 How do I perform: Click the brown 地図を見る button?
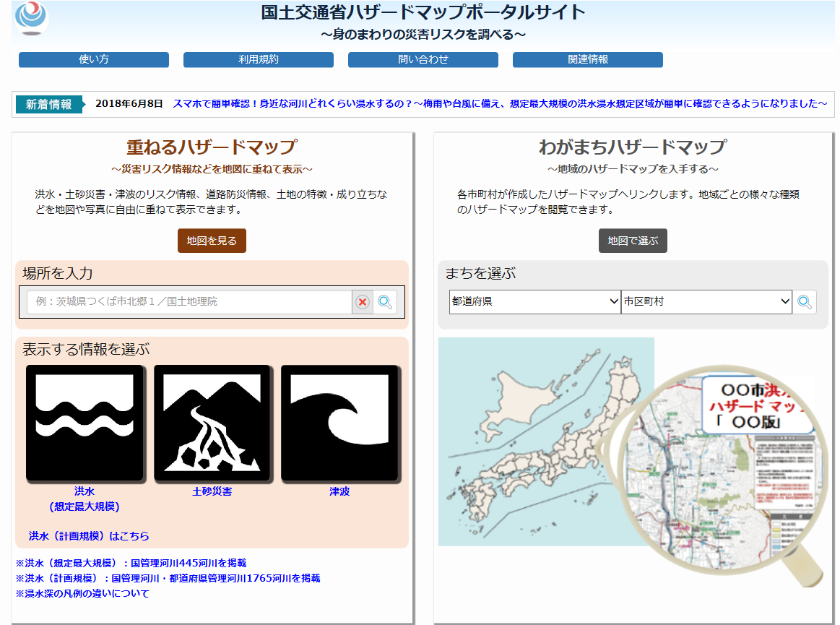pos(212,241)
